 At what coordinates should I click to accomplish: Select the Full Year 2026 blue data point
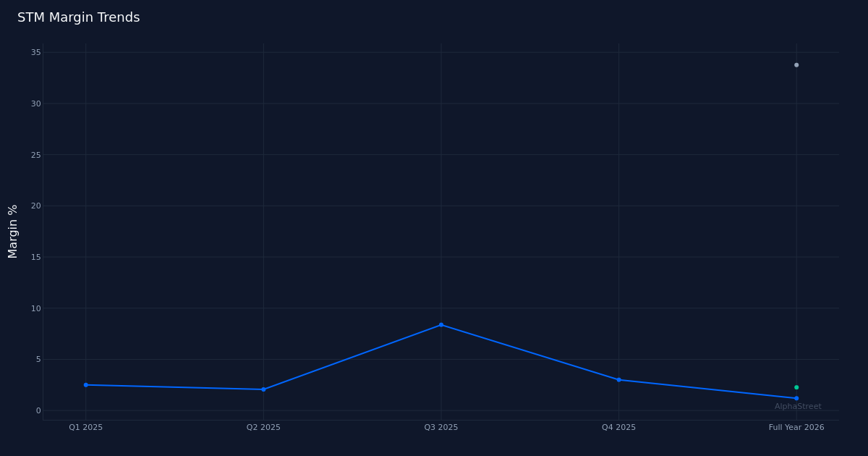(x=796, y=398)
